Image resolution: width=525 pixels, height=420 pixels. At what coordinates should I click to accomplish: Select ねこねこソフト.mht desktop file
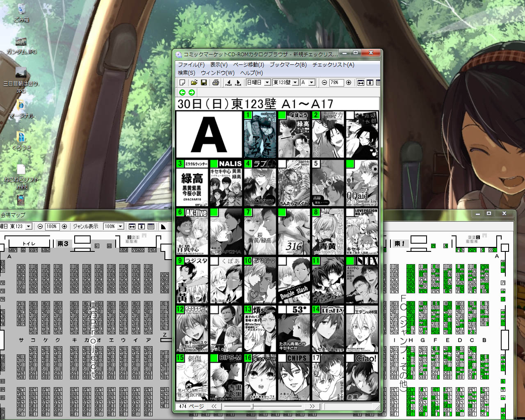(21, 176)
